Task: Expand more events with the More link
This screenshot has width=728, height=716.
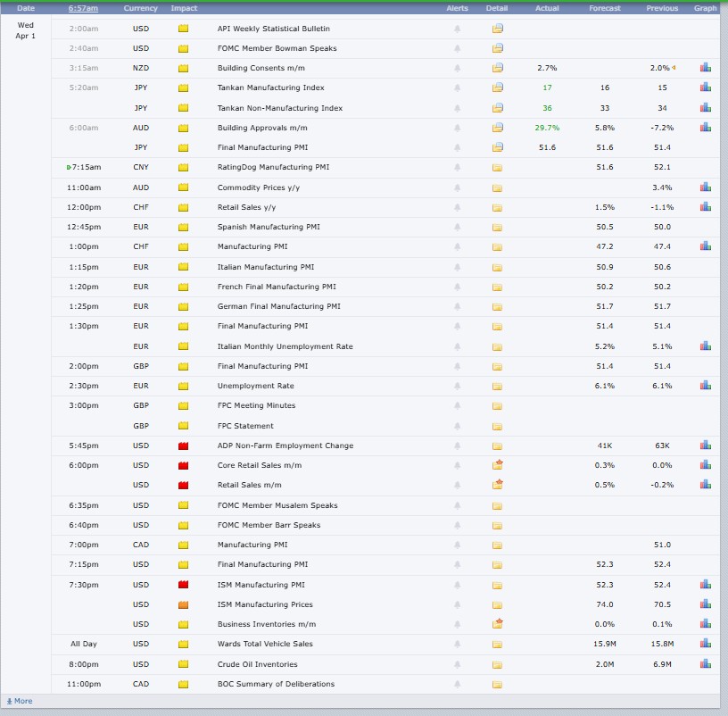Action: [x=19, y=701]
